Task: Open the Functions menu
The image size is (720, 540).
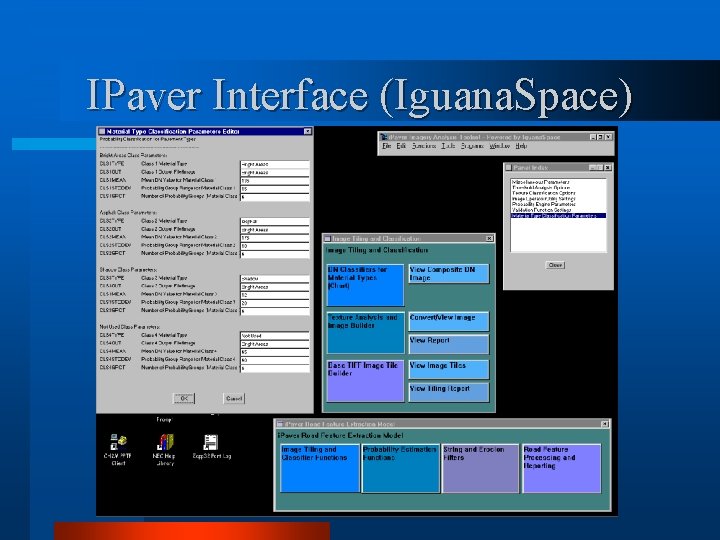Action: [x=424, y=146]
